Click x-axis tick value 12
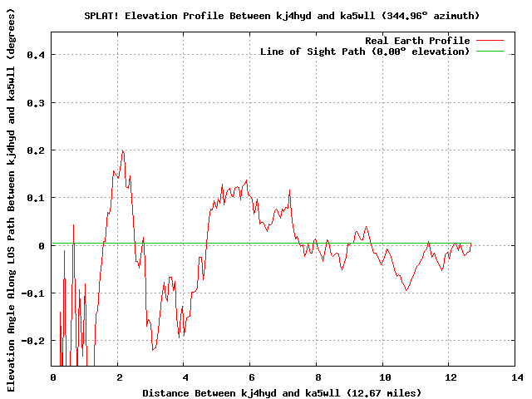Image resolution: width=532 pixels, height=399 pixels. pos(451,377)
